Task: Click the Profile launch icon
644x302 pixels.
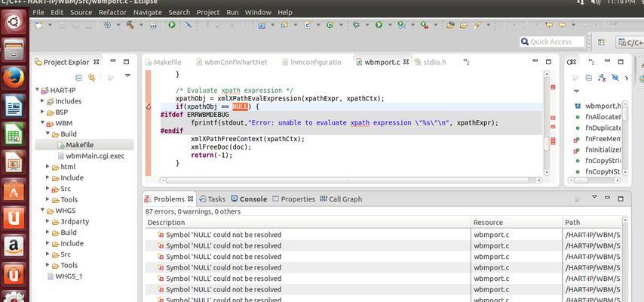Action: tap(402, 25)
